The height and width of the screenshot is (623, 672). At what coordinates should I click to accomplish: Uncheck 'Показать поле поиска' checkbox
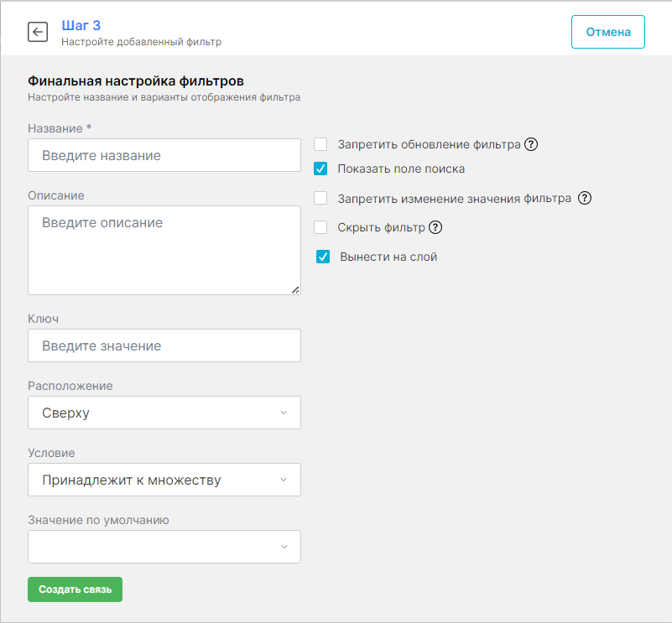[320, 169]
